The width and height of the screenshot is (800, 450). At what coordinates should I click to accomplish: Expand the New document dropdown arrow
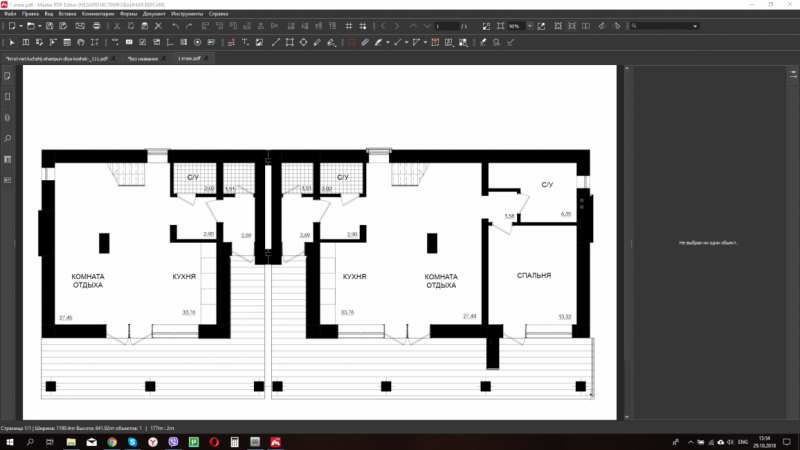(21, 26)
